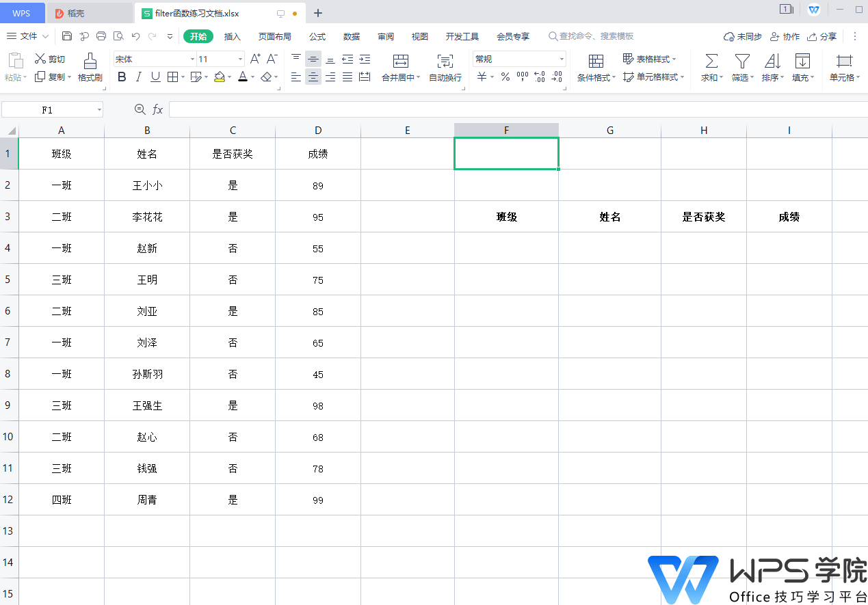Click the 未同步 sync status
This screenshot has width=868, height=605.
click(x=743, y=36)
